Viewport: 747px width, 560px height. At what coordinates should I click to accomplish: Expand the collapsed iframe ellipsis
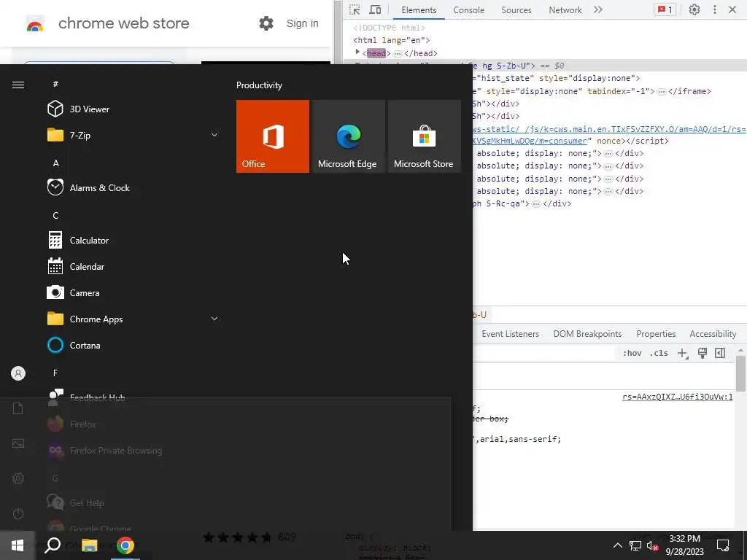[661, 91]
